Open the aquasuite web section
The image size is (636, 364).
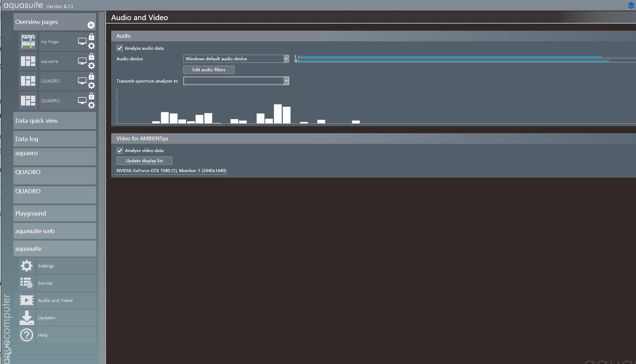pos(54,231)
